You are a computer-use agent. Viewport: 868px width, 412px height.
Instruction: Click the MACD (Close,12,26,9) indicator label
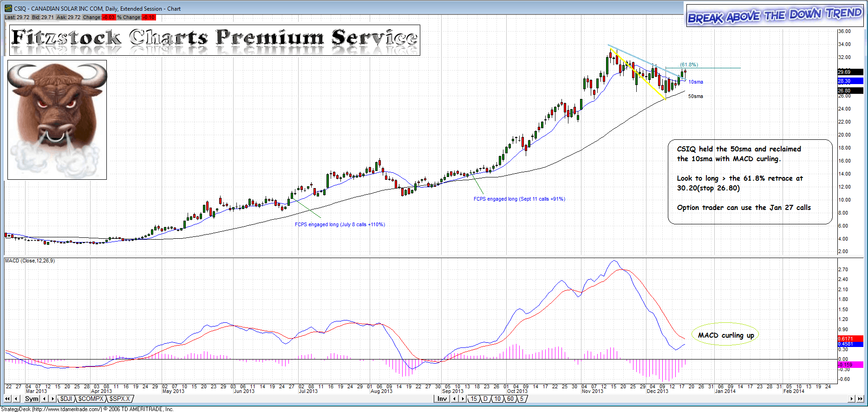pos(30,261)
